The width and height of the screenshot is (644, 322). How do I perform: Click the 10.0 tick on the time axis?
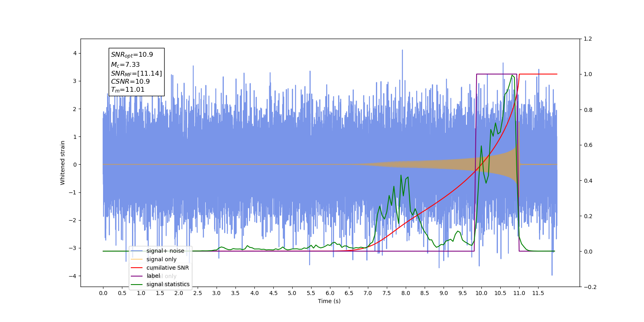[481, 293]
